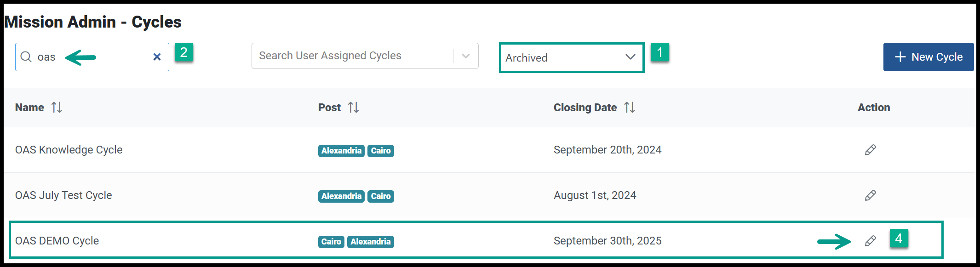
Task: Sort by Post column arrows
Action: pos(353,107)
